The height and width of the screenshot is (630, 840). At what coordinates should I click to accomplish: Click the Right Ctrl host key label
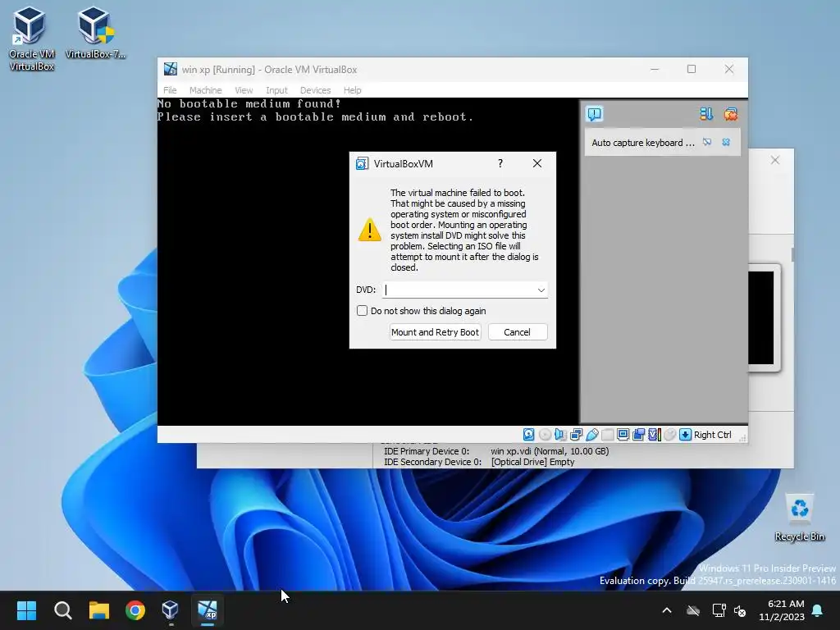click(x=713, y=435)
